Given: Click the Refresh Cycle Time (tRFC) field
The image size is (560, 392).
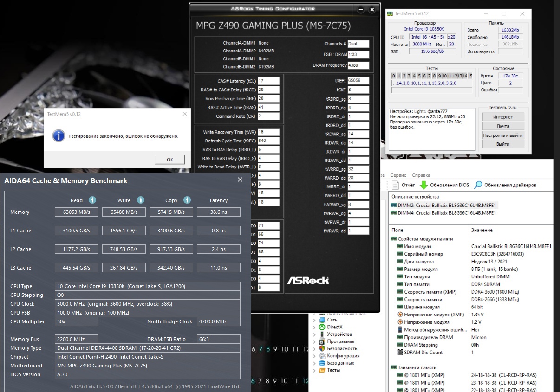Looking at the screenshot, I should click(268, 141).
